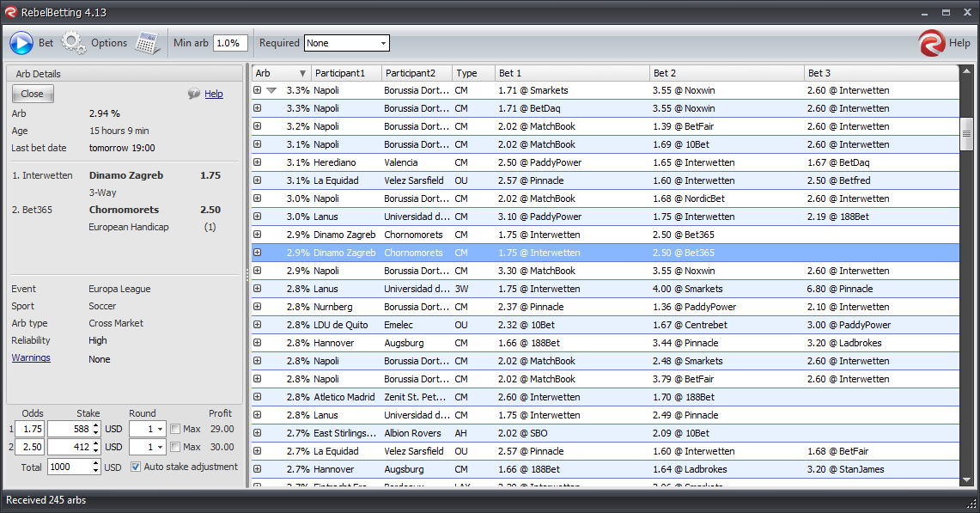Expand the LDU de Quito vs Emelec row
This screenshot has width=980, height=513.
[x=257, y=325]
